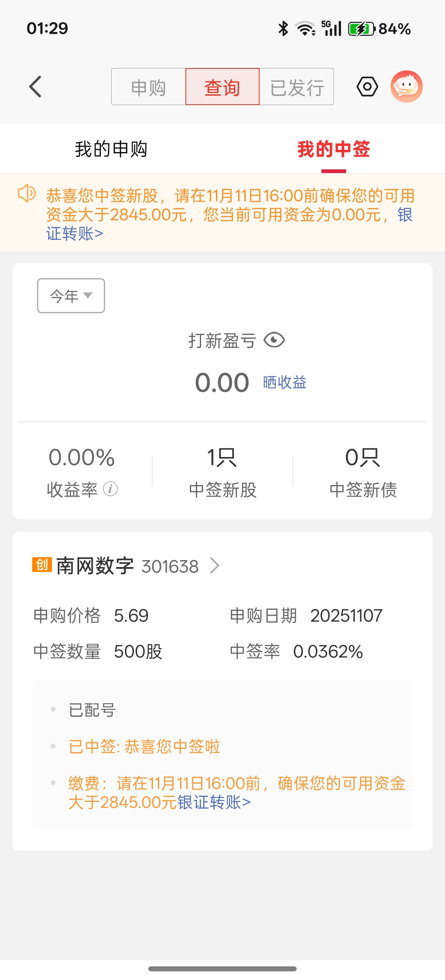This screenshot has width=445, height=980.
Task: Tap the 打新盈亏 label
Action: 222,341
